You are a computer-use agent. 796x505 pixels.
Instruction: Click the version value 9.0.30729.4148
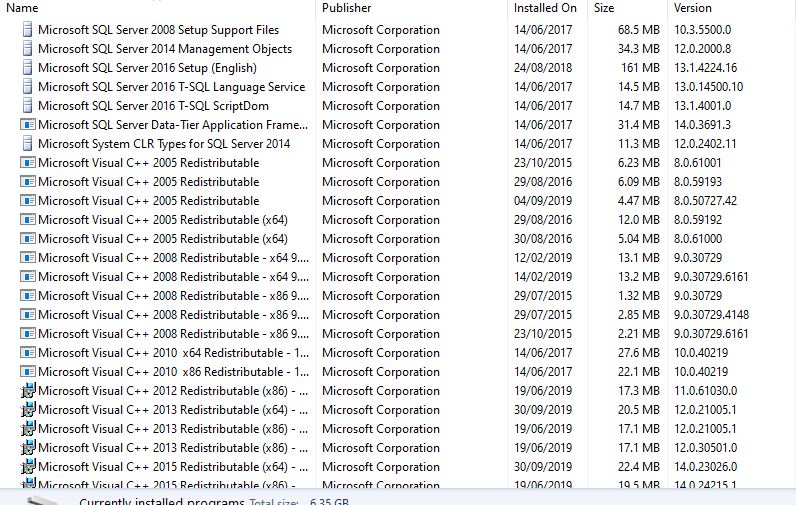click(x=712, y=315)
